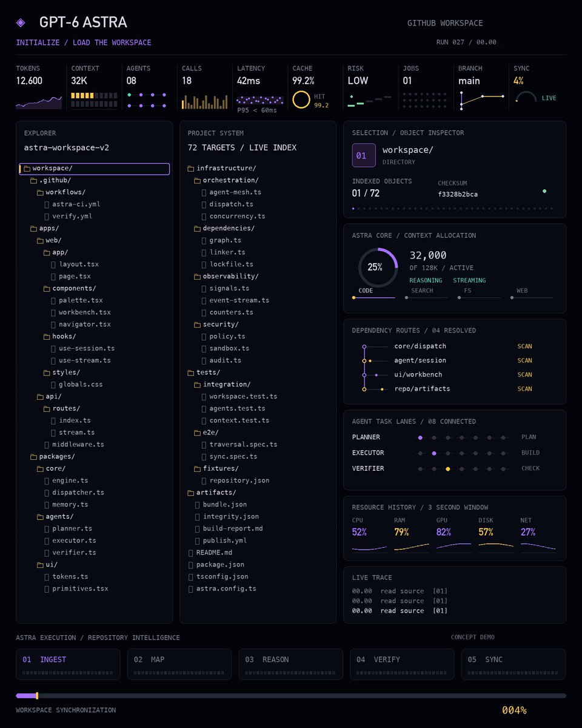Click the PLANNER lane active purple dot

(420, 437)
